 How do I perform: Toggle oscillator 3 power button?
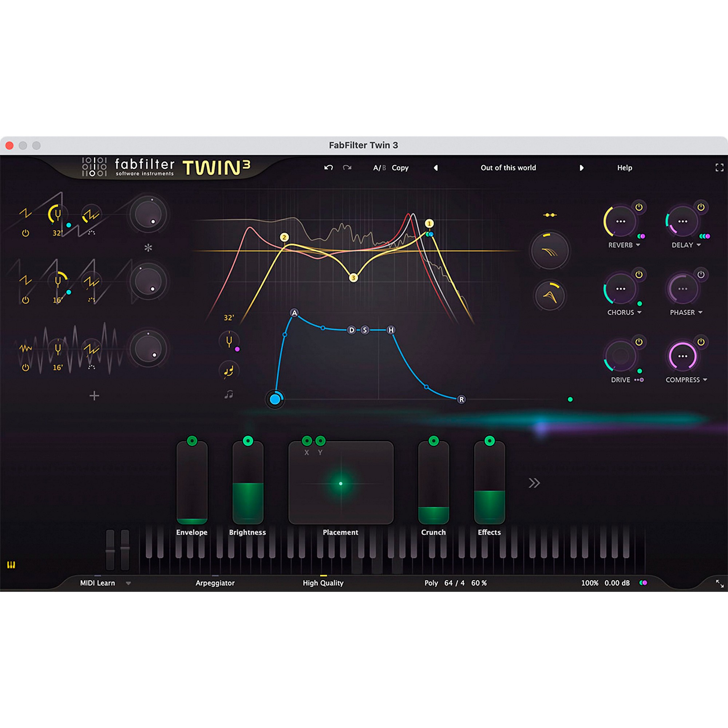[x=25, y=367]
